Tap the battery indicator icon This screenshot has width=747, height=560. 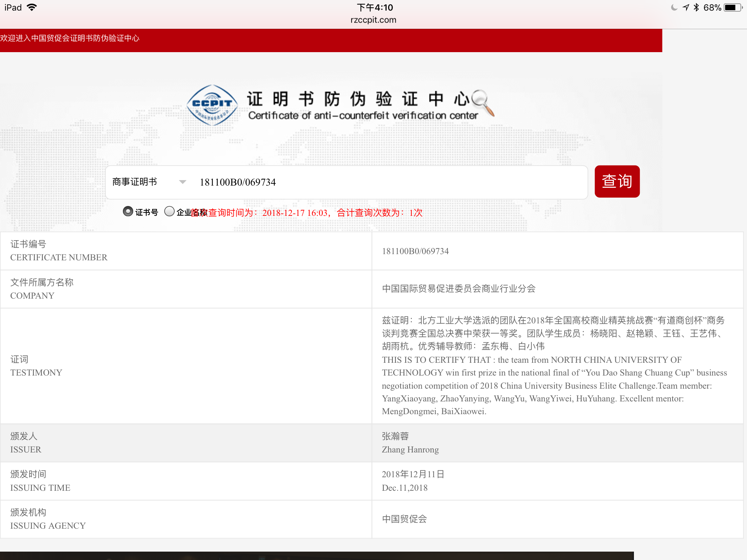(733, 7)
